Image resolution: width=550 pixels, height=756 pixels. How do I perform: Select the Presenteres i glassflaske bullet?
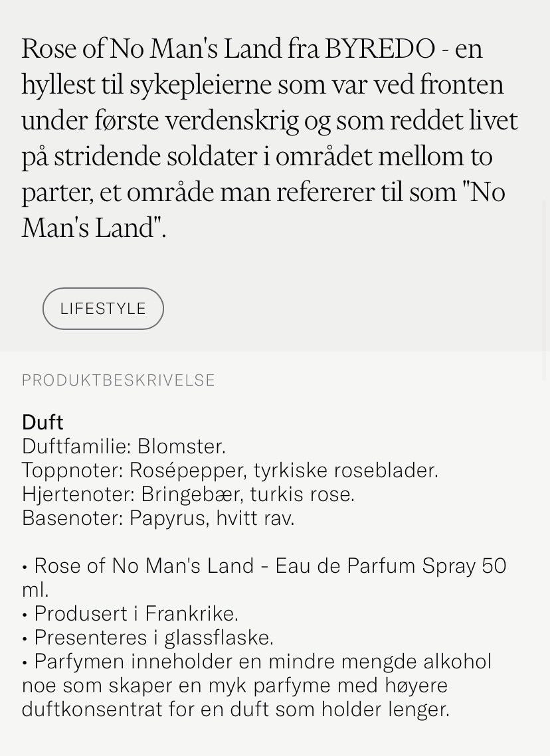pyautogui.click(x=147, y=637)
